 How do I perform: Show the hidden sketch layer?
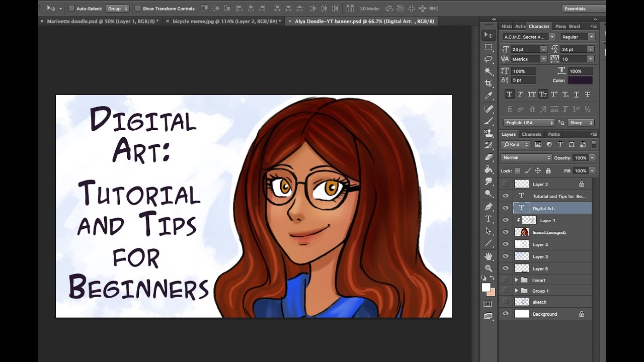click(x=506, y=302)
